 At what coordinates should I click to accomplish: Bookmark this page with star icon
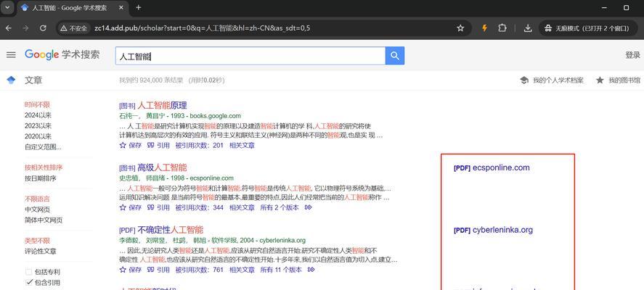point(460,28)
